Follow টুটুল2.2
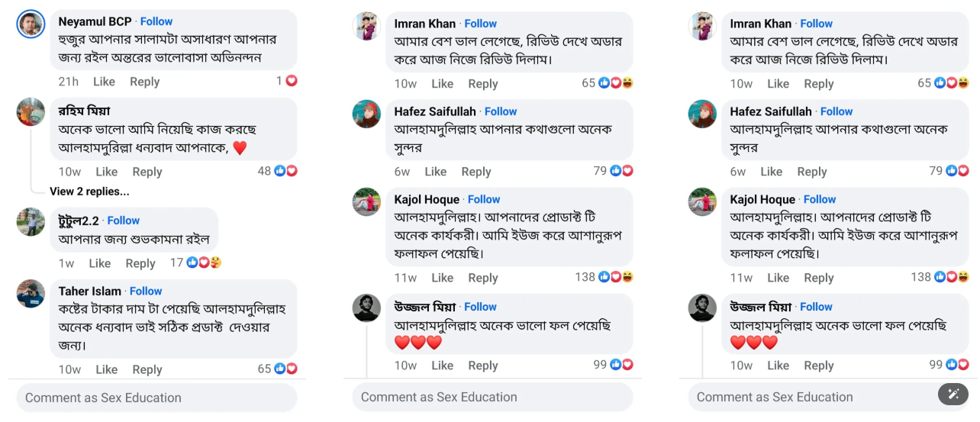This screenshot has width=980, height=422. [x=124, y=221]
